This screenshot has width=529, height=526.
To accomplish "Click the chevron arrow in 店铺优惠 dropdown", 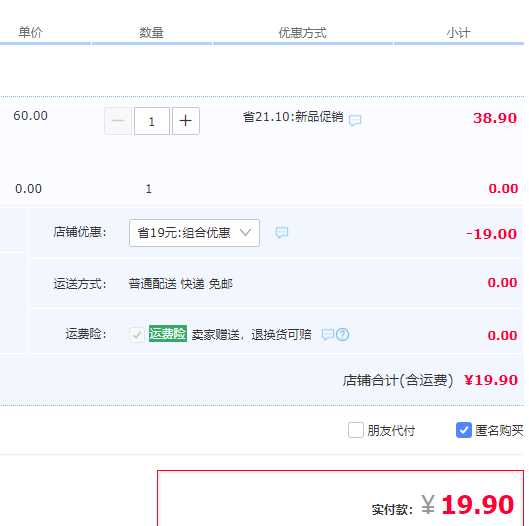I will (245, 232).
